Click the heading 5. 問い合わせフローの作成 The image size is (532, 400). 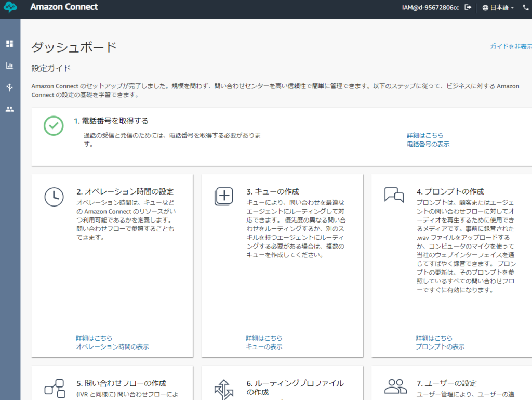tap(122, 383)
